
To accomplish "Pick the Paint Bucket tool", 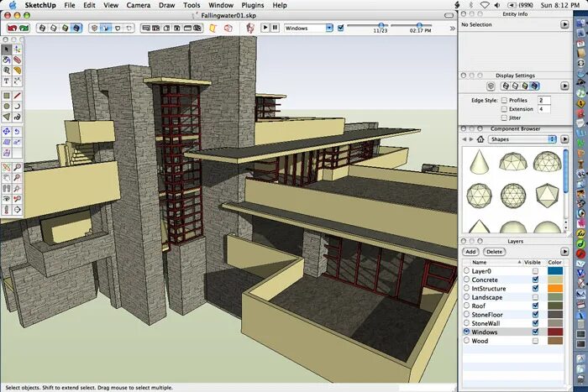I will pos(7,60).
